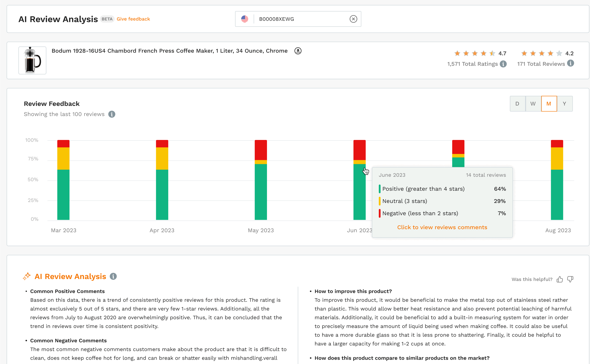Click the Aug 2023 yellow neutral segment
Viewport: 590px width, 364px height.
(557, 158)
